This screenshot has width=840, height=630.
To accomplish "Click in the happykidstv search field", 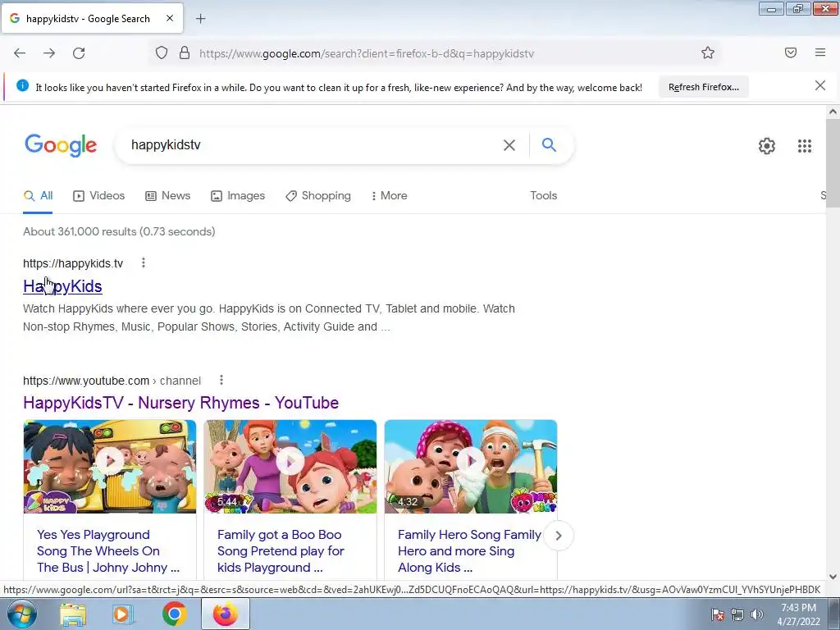I will 311,145.
